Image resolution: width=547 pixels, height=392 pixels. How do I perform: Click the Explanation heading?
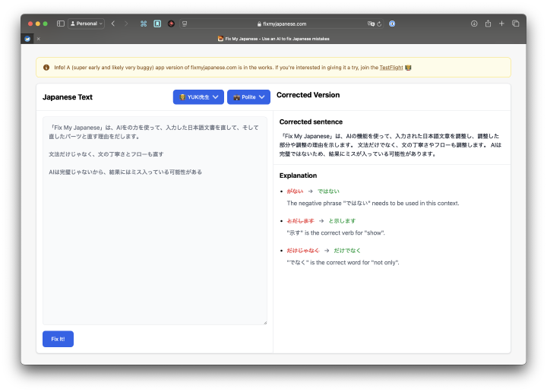coord(298,175)
